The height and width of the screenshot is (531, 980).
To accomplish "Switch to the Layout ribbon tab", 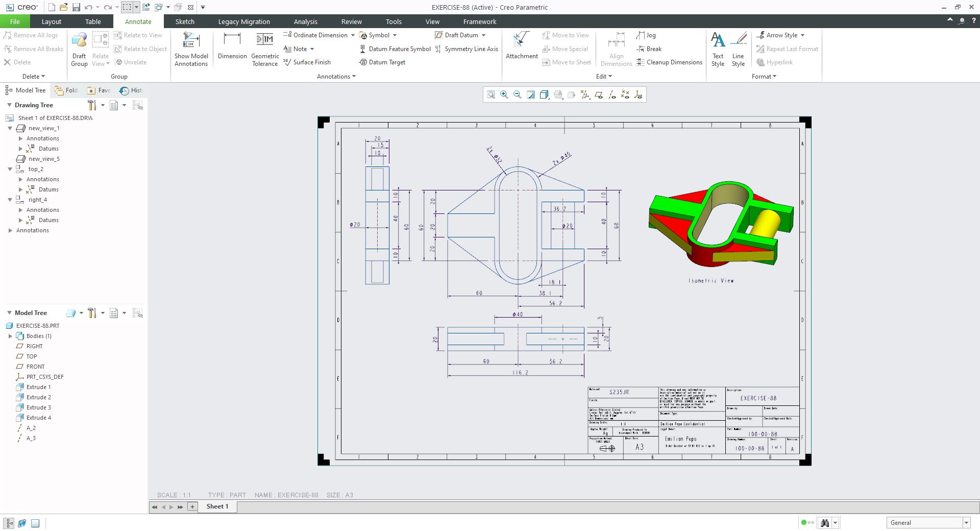I will (51, 21).
